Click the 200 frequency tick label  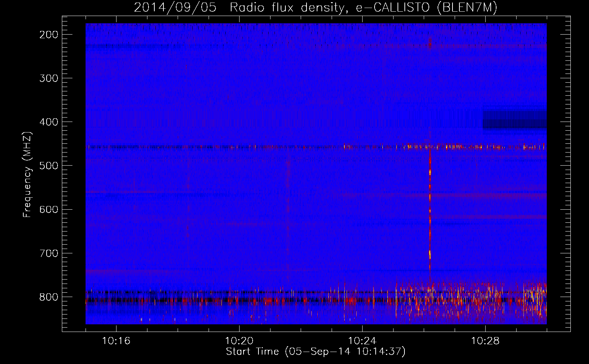pyautogui.click(x=49, y=35)
